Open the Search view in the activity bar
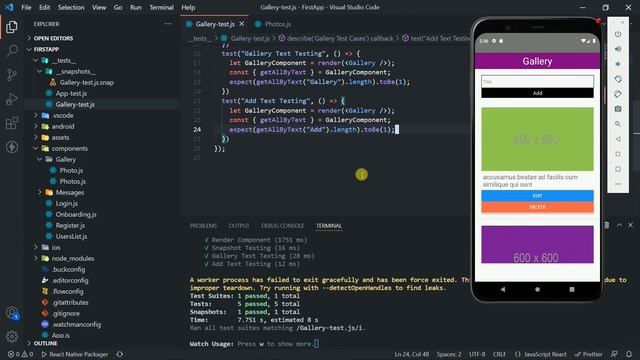Screen dimensions: 640x360 (12, 51)
